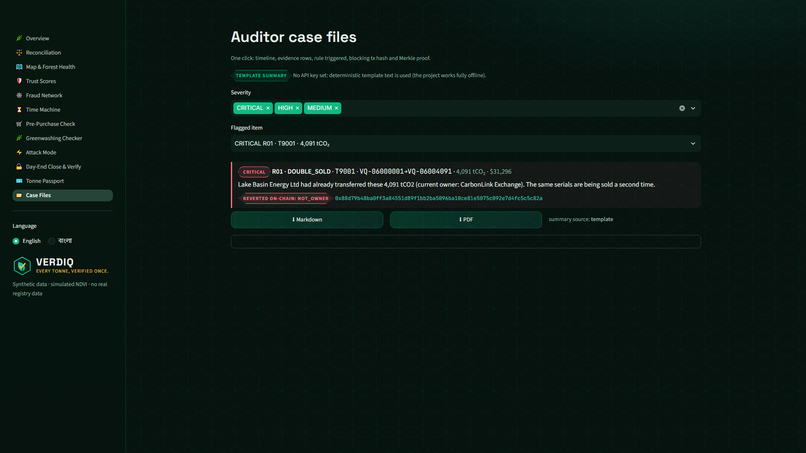The width and height of the screenshot is (806, 453).
Task: Click the Language section label
Action: [x=25, y=226]
